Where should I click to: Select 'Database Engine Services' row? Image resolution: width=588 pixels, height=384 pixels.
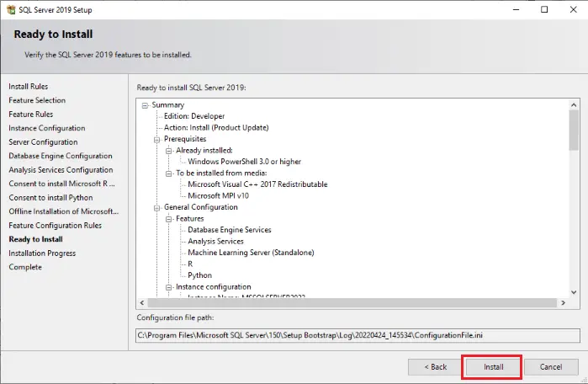(230, 230)
